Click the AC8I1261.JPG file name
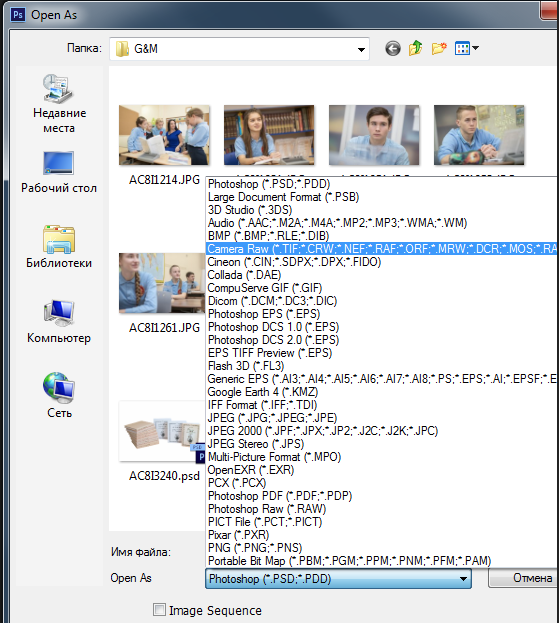 (x=164, y=328)
